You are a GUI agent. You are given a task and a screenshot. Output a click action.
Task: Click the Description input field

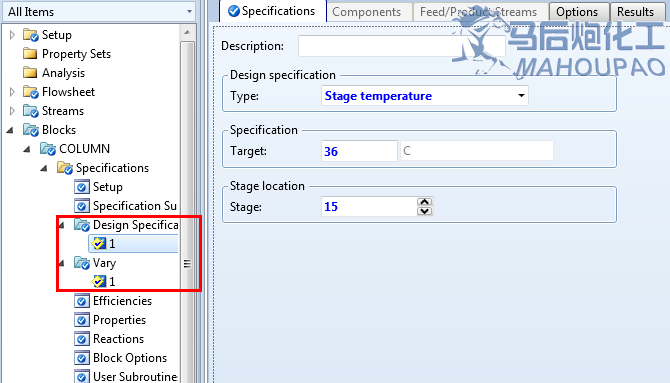pos(402,46)
